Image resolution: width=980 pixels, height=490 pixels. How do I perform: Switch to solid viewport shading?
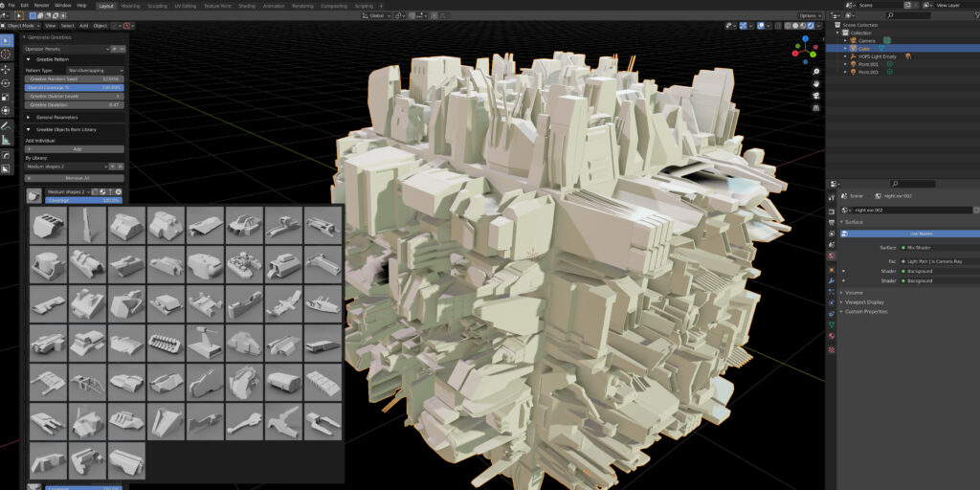pos(795,26)
